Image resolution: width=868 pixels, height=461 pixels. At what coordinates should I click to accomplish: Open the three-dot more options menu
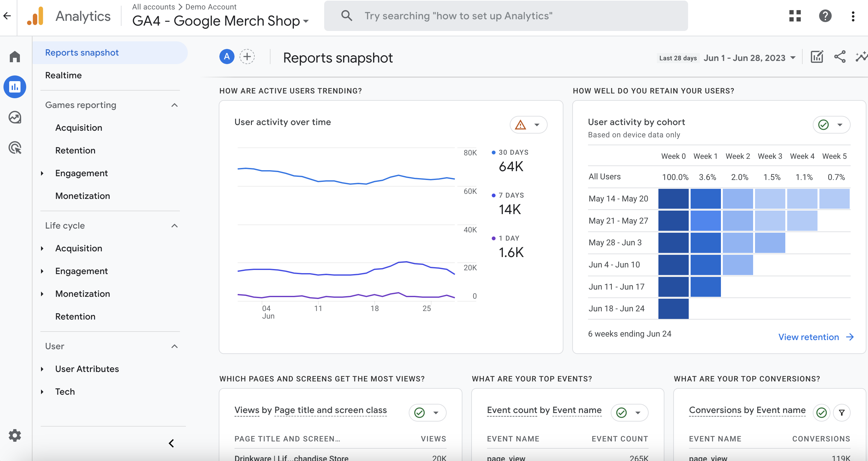coord(853,16)
